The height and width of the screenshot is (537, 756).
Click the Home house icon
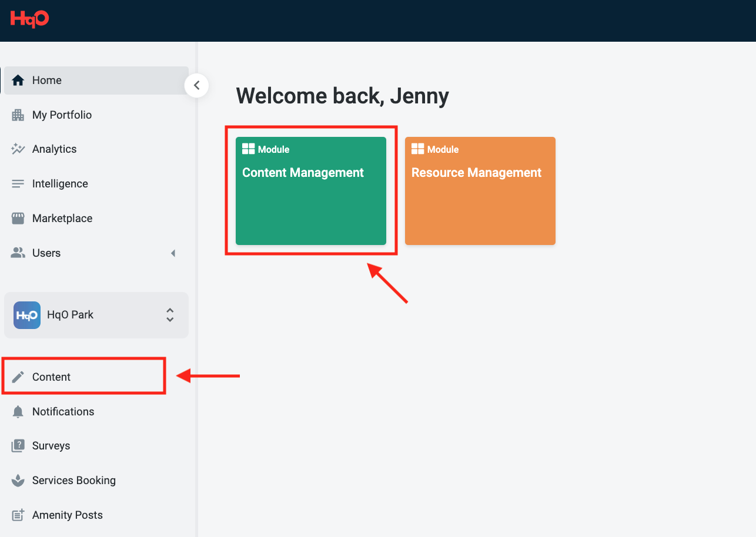click(x=18, y=80)
